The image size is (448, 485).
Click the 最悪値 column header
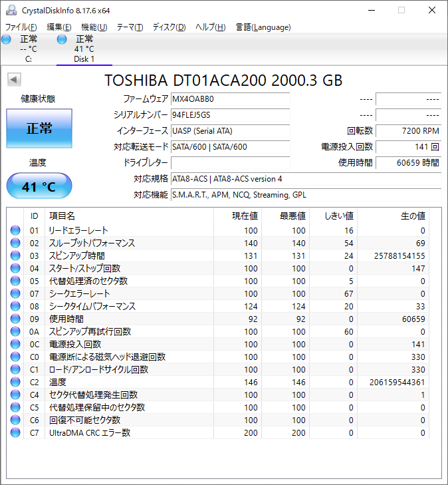pos(286,216)
